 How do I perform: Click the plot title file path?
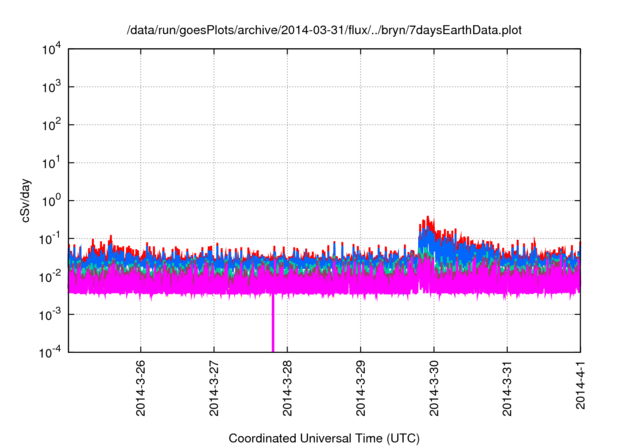tap(324, 30)
